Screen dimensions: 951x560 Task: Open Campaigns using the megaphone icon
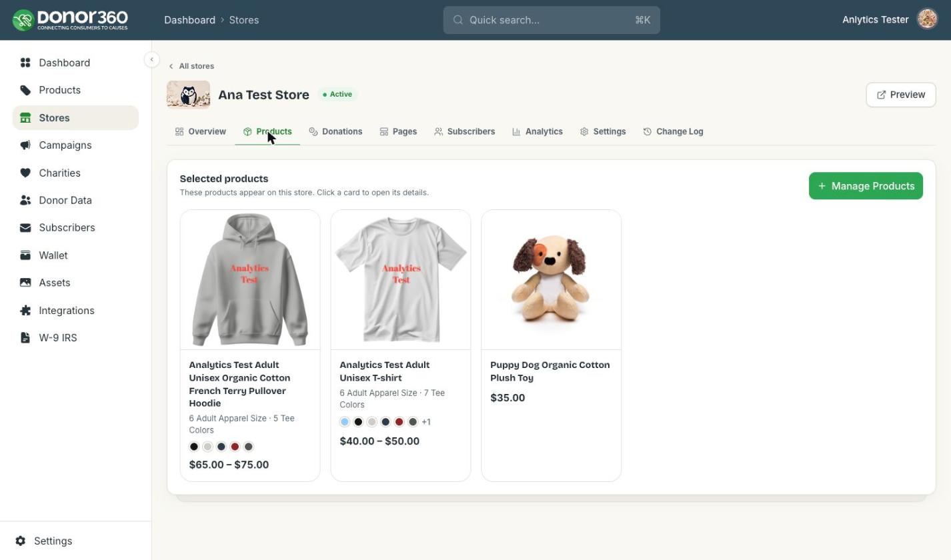(x=25, y=145)
